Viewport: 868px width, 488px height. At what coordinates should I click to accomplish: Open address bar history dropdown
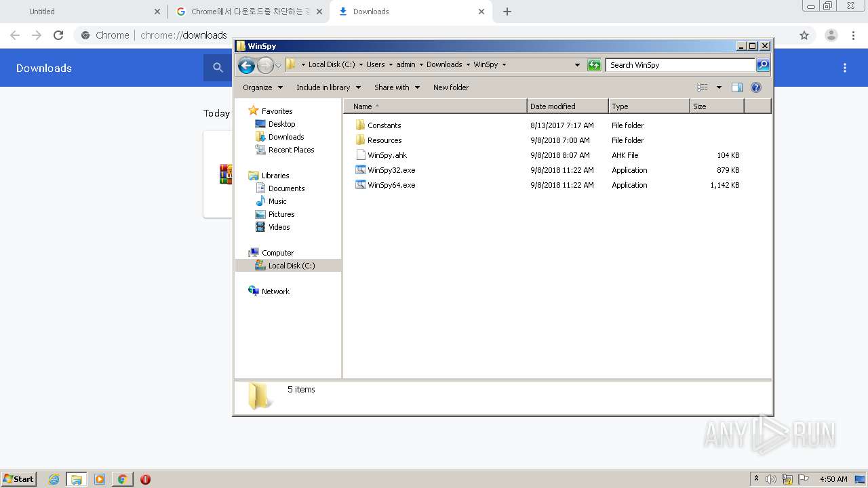coord(577,65)
